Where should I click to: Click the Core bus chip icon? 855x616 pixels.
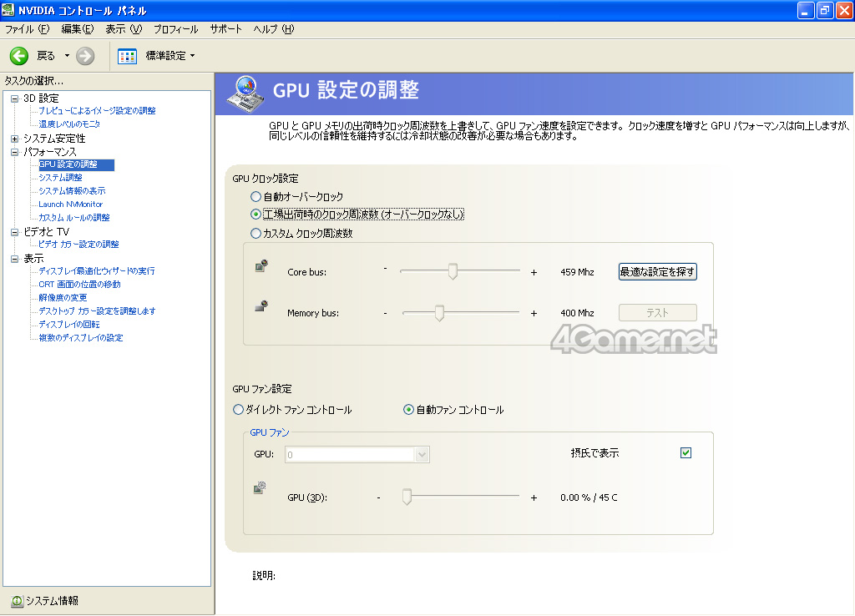tap(261, 266)
